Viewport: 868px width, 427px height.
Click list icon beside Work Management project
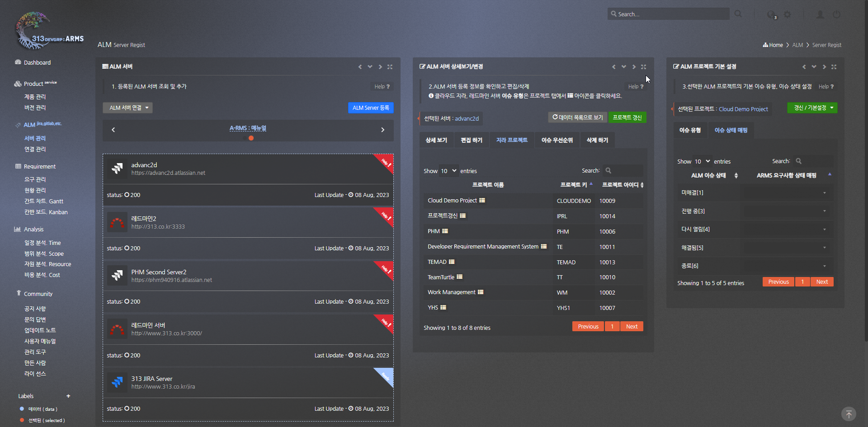[481, 292]
